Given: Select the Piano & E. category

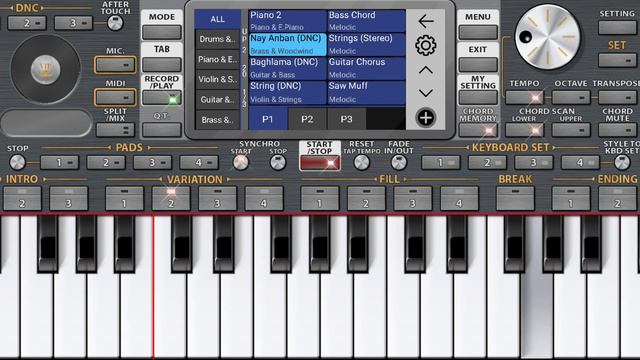Looking at the screenshot, I should click(x=218, y=60).
